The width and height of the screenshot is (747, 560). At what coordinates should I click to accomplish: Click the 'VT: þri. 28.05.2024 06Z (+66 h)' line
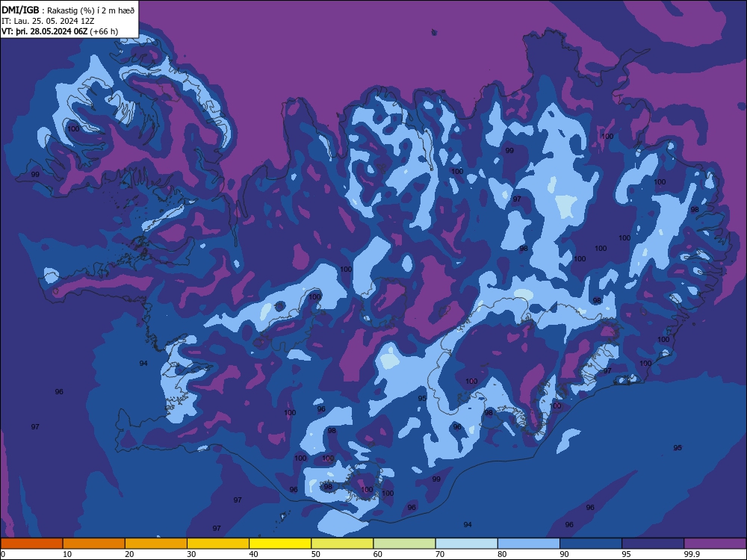(60, 31)
